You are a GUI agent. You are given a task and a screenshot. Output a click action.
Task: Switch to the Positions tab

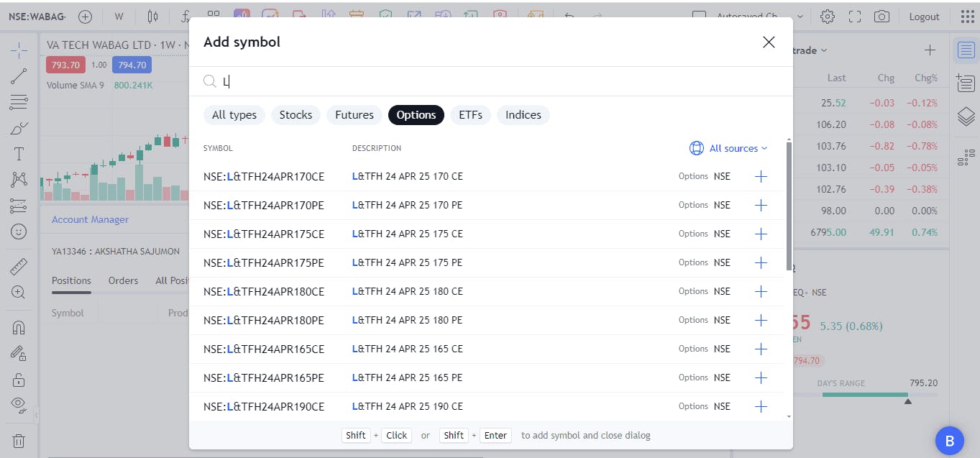pos(71,280)
